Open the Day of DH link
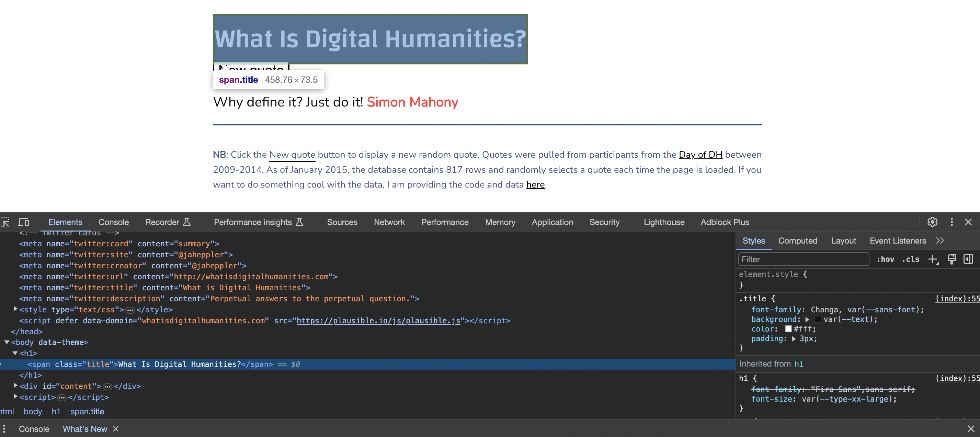This screenshot has width=980, height=437. coord(700,155)
